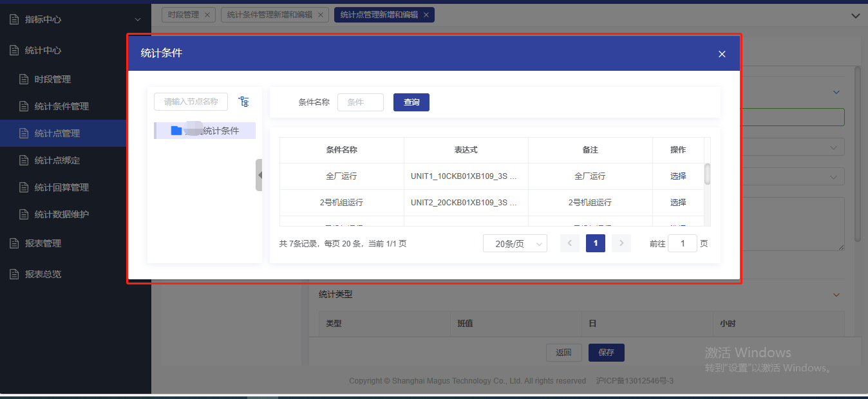
Task: Click the 指标中心 document icon in sidebar
Action: tap(14, 19)
